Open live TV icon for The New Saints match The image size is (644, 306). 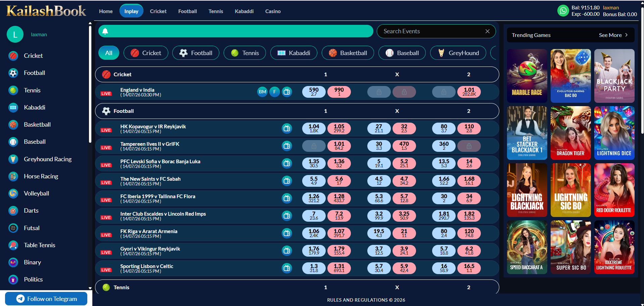pos(287,181)
